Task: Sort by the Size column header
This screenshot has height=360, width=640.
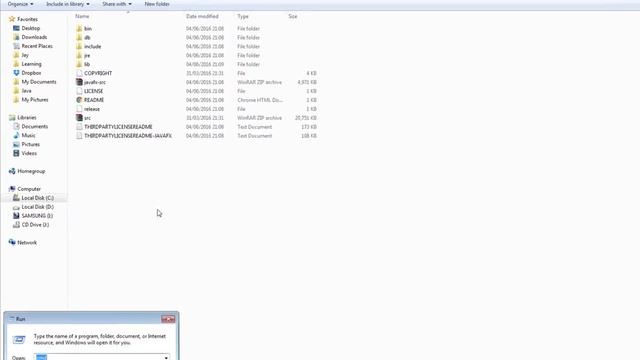Action: (x=293, y=16)
